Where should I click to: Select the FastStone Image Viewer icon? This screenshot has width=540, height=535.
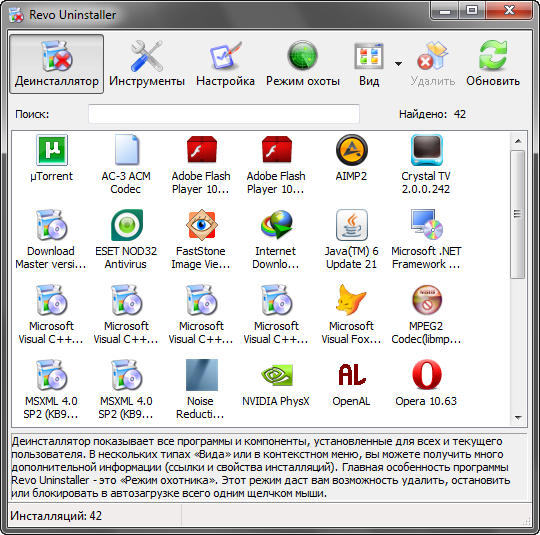(201, 225)
